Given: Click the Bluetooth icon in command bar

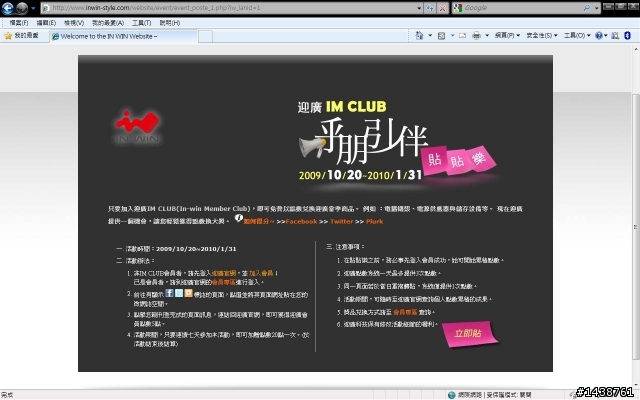Looking at the screenshot, I should (x=628, y=36).
